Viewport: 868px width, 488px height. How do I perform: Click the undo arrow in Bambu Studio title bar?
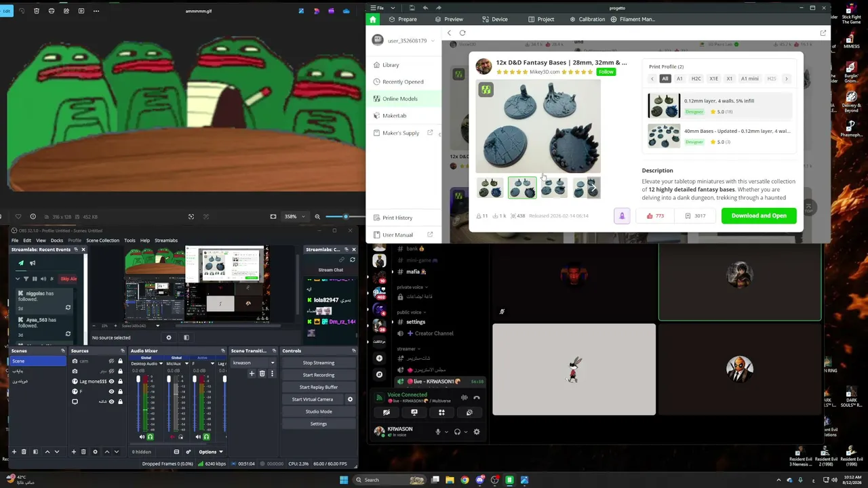coord(425,8)
